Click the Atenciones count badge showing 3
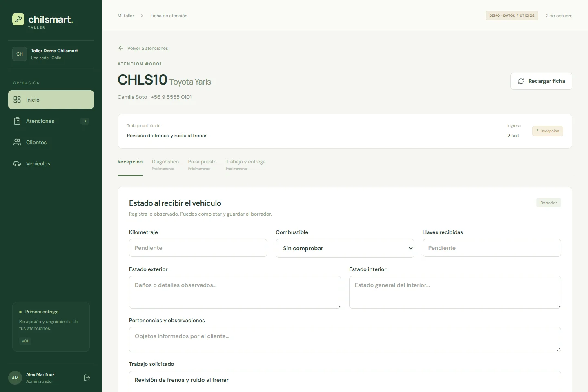This screenshot has height=392, width=588. 85,121
